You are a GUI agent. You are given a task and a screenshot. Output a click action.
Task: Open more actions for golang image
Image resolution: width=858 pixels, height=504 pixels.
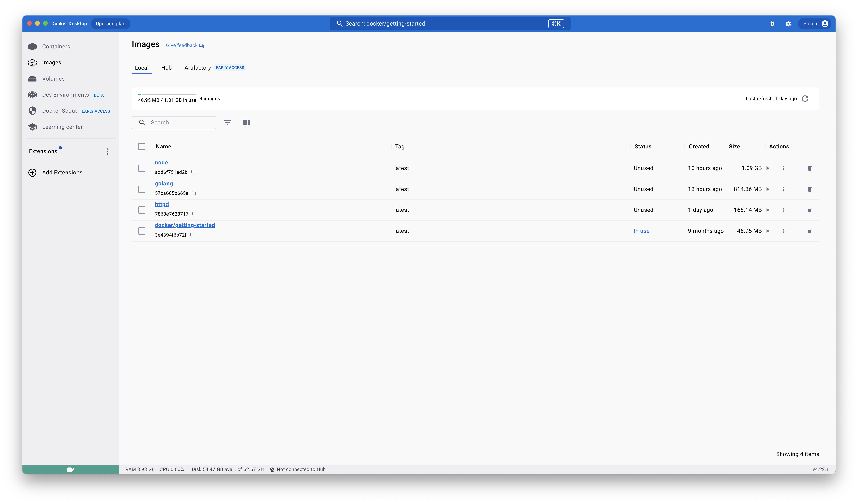coord(783,189)
